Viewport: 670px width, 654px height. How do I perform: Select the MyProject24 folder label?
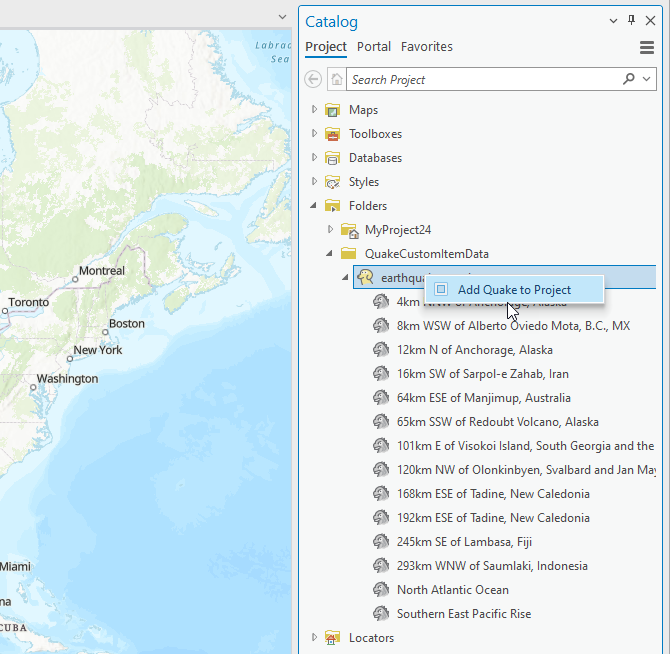tap(398, 230)
